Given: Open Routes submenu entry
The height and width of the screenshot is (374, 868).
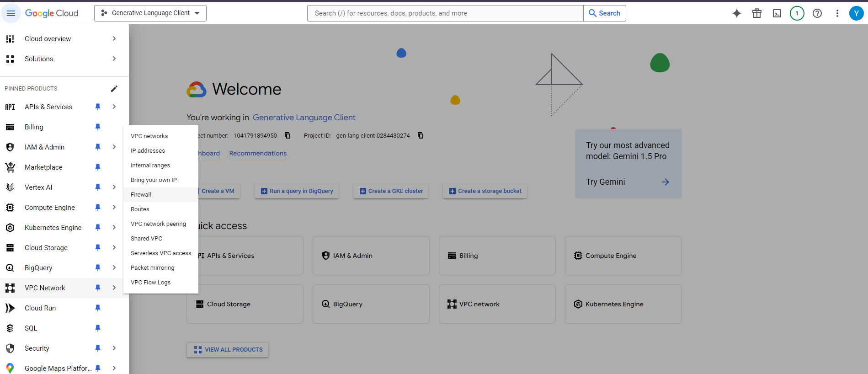Looking at the screenshot, I should point(161,209).
